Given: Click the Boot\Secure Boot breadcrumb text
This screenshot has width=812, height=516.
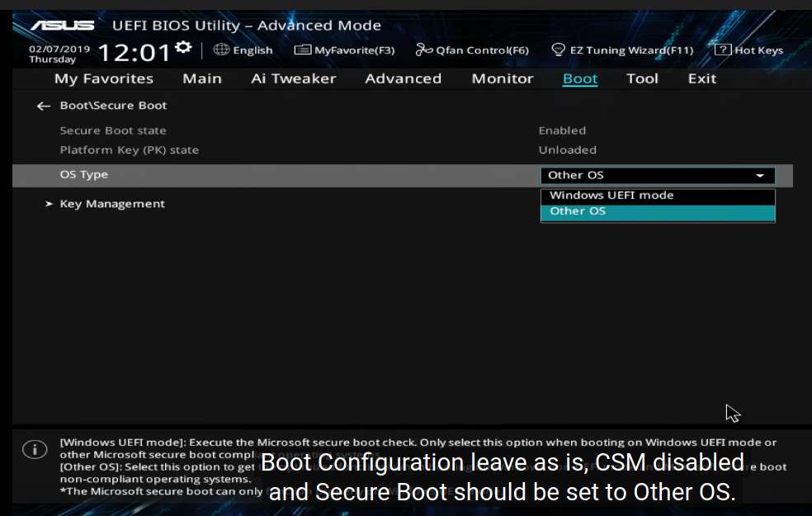Looking at the screenshot, I should [x=113, y=106].
